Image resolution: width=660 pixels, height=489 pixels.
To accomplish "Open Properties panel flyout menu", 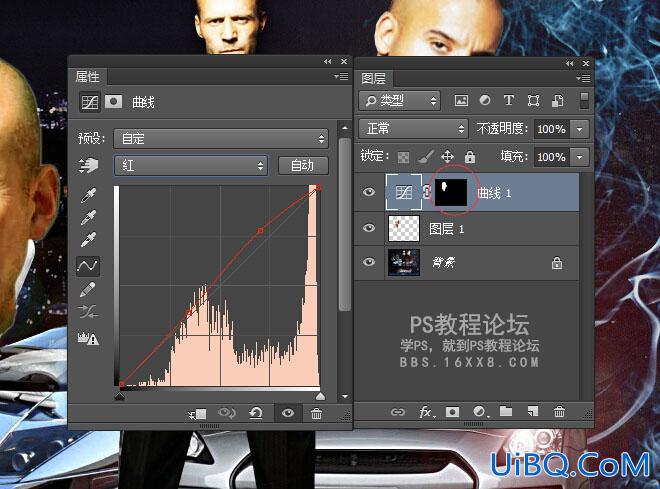I will (341, 77).
